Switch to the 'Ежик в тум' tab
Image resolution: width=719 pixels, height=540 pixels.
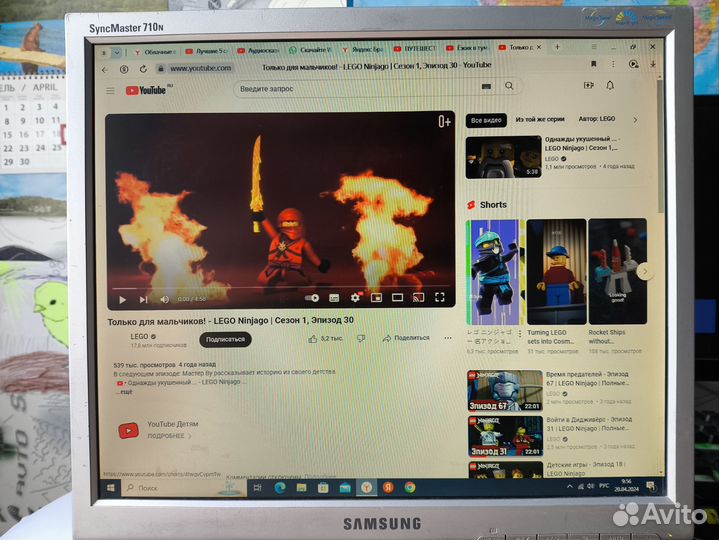coord(467,48)
